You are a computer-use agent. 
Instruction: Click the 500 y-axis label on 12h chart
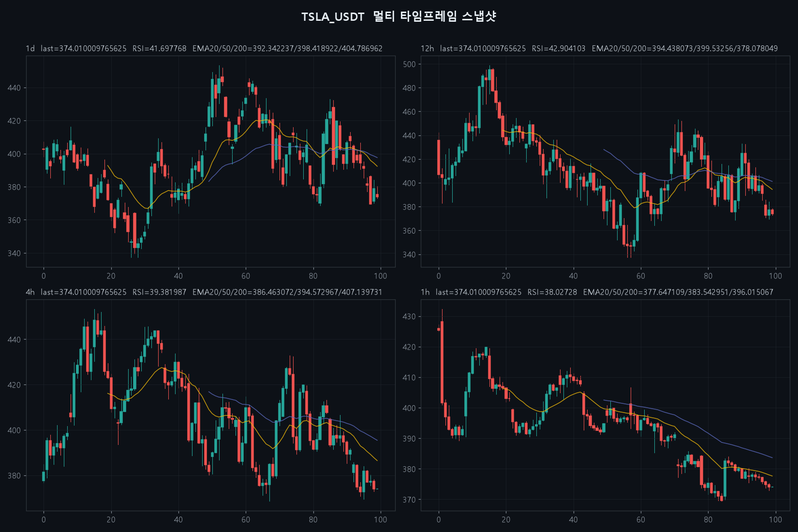[409, 64]
